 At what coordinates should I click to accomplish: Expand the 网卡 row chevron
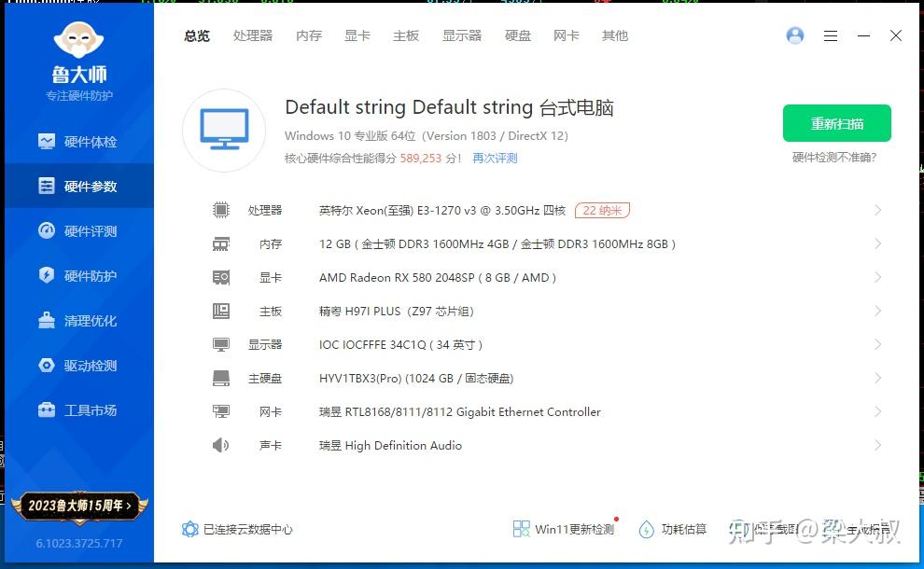(878, 411)
